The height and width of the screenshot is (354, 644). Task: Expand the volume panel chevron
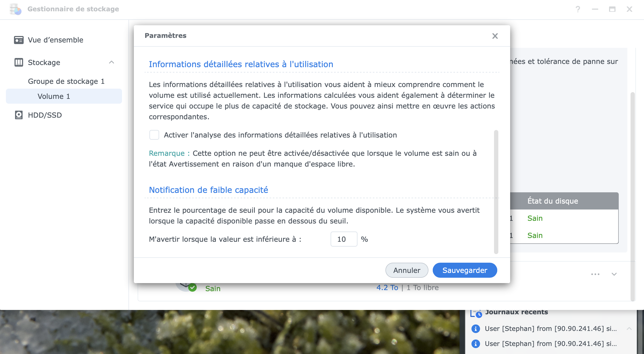(x=614, y=274)
